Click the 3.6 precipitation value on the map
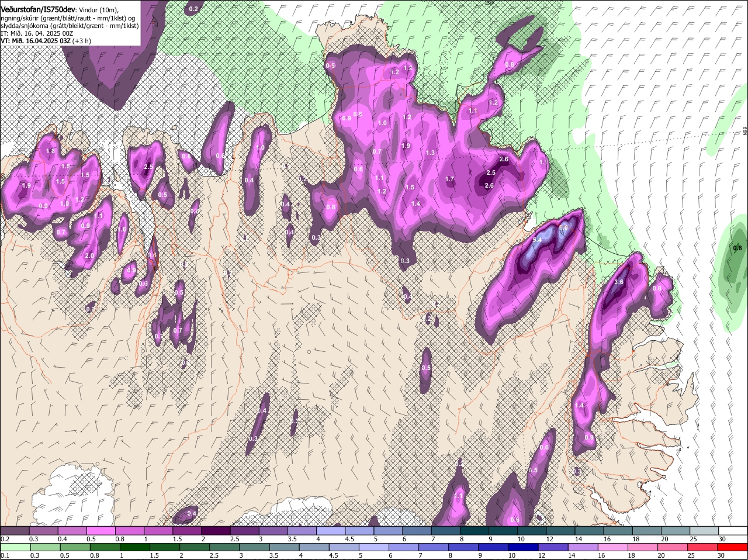 [x=619, y=282]
